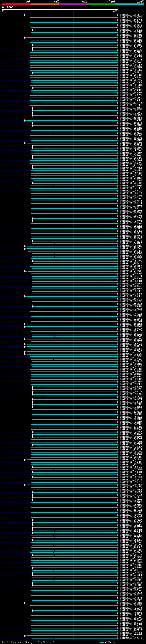Open hit UniRef100_Q7XZ21
The width and height of the screenshot is (146, 644).
point(131,17)
